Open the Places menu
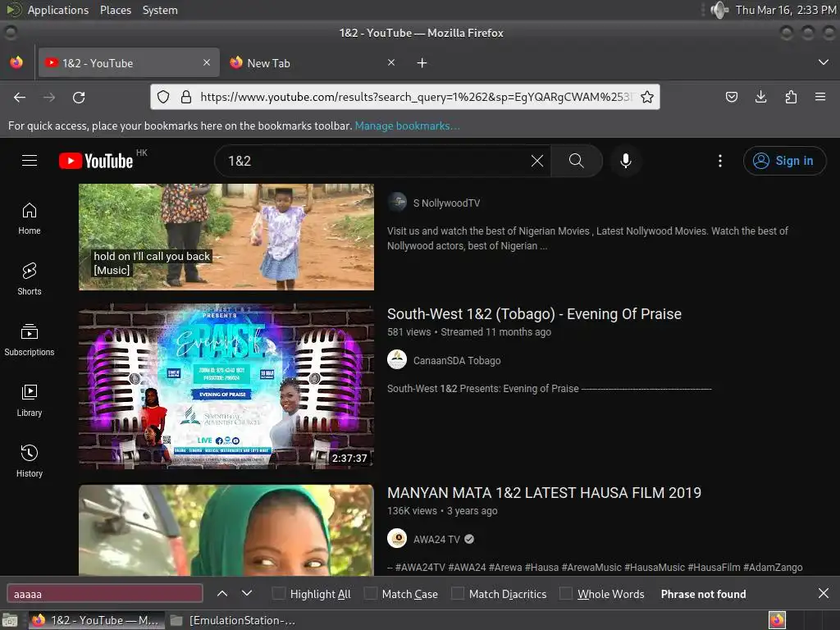840x630 pixels. [116, 10]
